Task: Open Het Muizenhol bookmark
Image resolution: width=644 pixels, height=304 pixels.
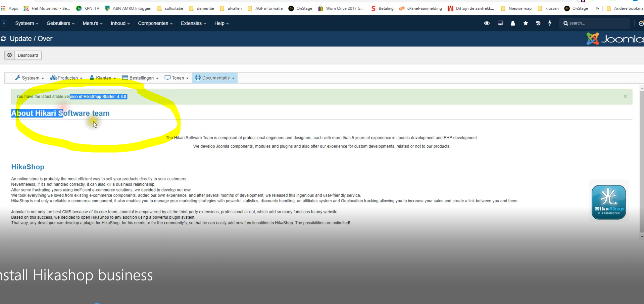Action: pos(47,8)
